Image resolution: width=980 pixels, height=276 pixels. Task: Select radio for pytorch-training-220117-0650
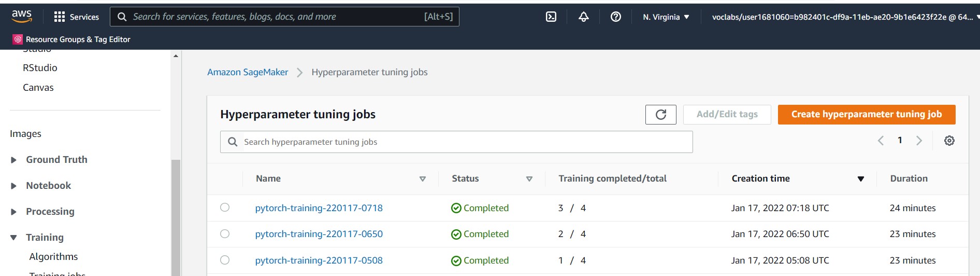[x=225, y=234]
